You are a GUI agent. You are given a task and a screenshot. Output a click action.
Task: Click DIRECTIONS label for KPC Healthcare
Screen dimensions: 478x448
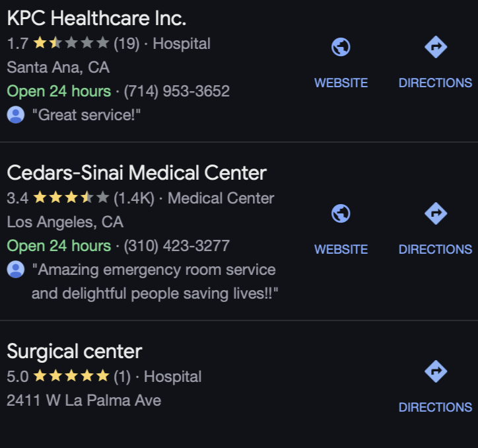point(435,83)
